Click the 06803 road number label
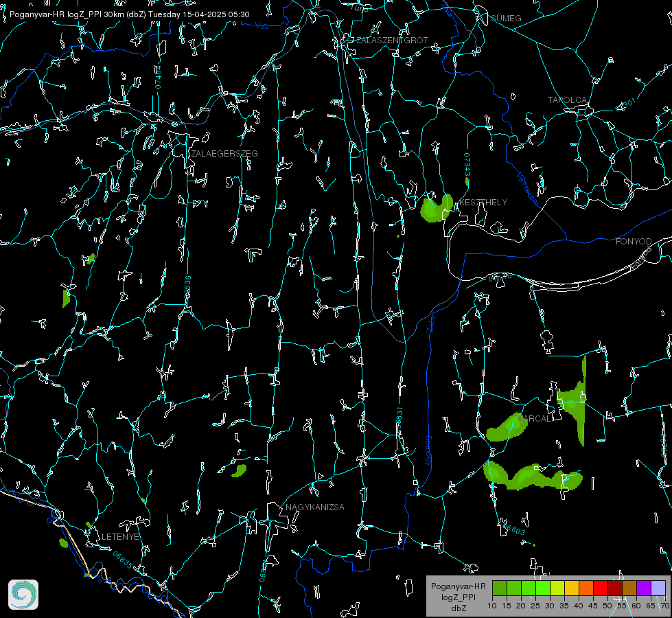672x618 pixels. 514,529
